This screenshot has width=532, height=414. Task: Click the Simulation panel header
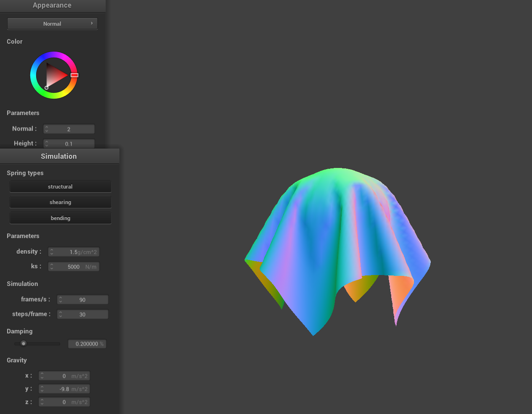pos(59,156)
